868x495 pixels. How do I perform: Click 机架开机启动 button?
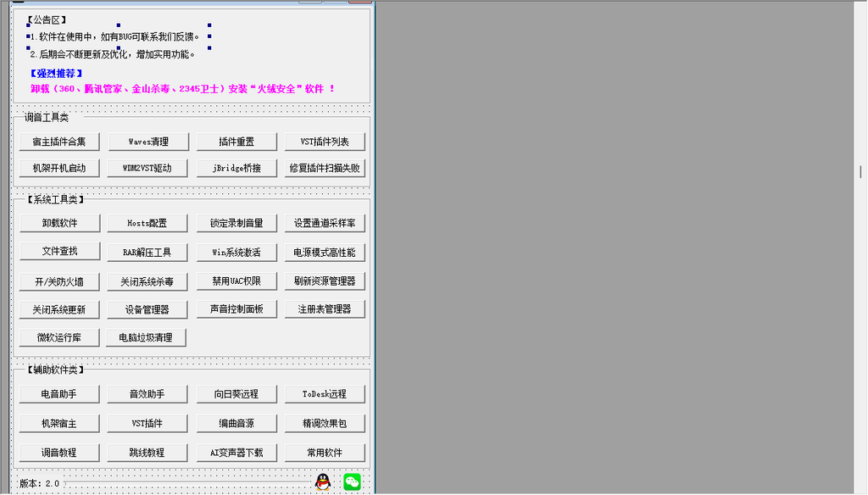tap(59, 169)
